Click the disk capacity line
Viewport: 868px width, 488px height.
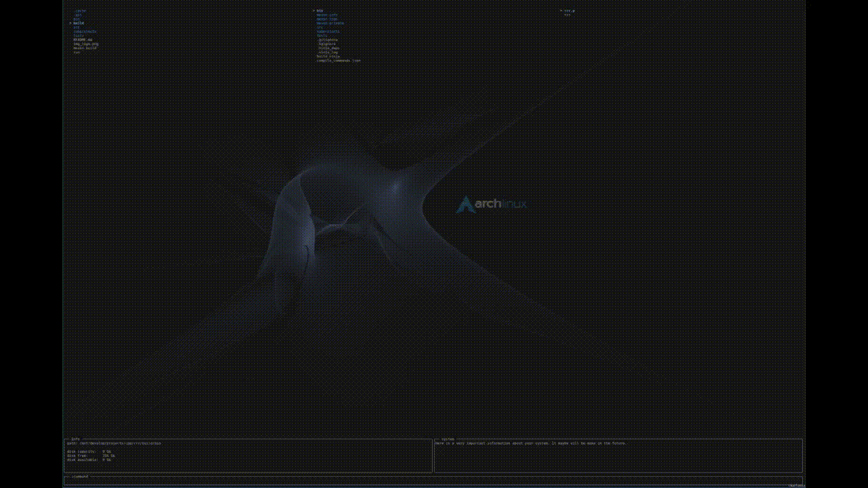89,451
